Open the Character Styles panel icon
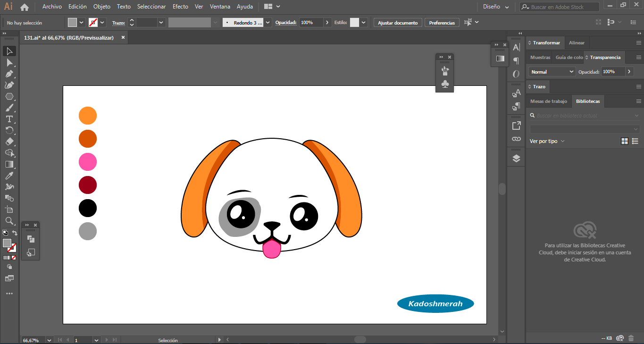 [x=516, y=93]
